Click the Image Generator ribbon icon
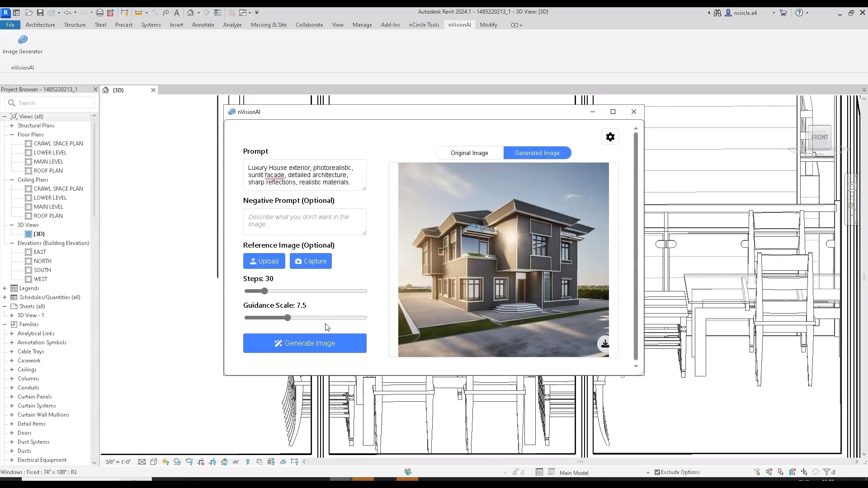The image size is (868, 488). pos(23,40)
